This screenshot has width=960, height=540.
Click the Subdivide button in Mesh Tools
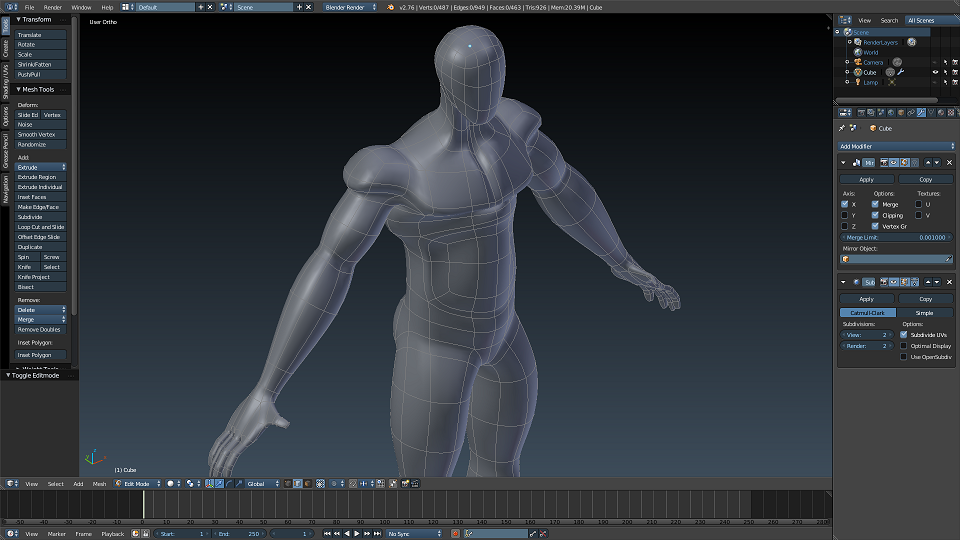(x=41, y=217)
